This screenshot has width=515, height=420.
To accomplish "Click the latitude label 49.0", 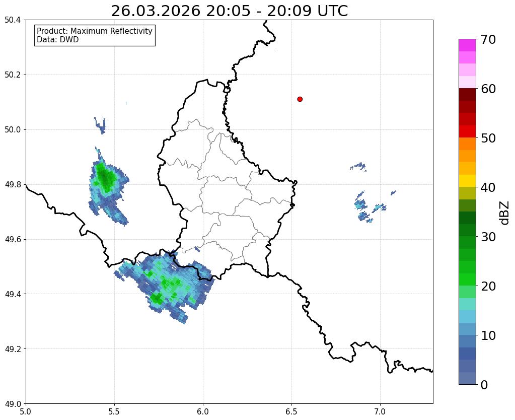I will click(x=13, y=403).
